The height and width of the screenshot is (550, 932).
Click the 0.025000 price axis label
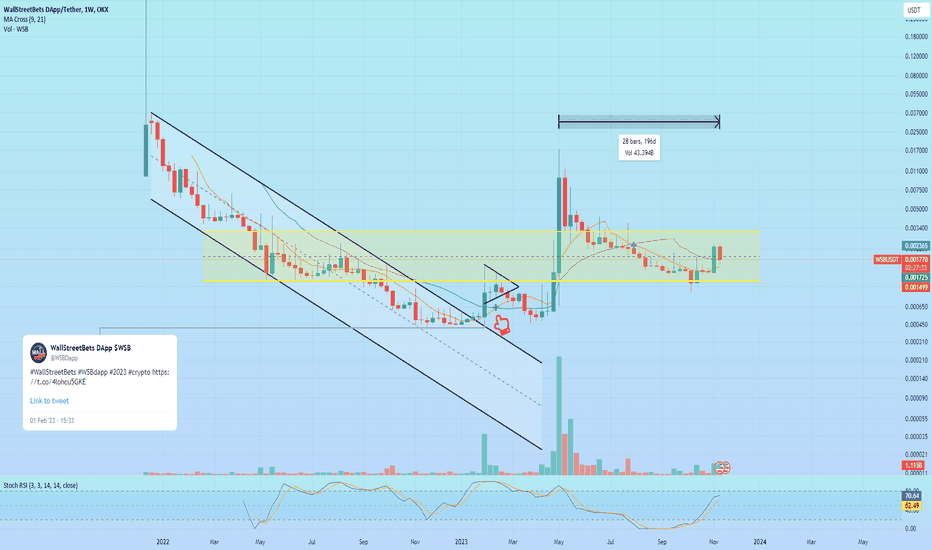[916, 132]
